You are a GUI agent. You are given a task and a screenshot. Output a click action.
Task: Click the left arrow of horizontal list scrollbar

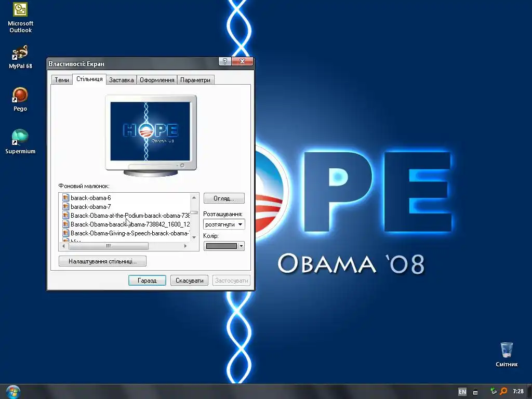click(63, 246)
